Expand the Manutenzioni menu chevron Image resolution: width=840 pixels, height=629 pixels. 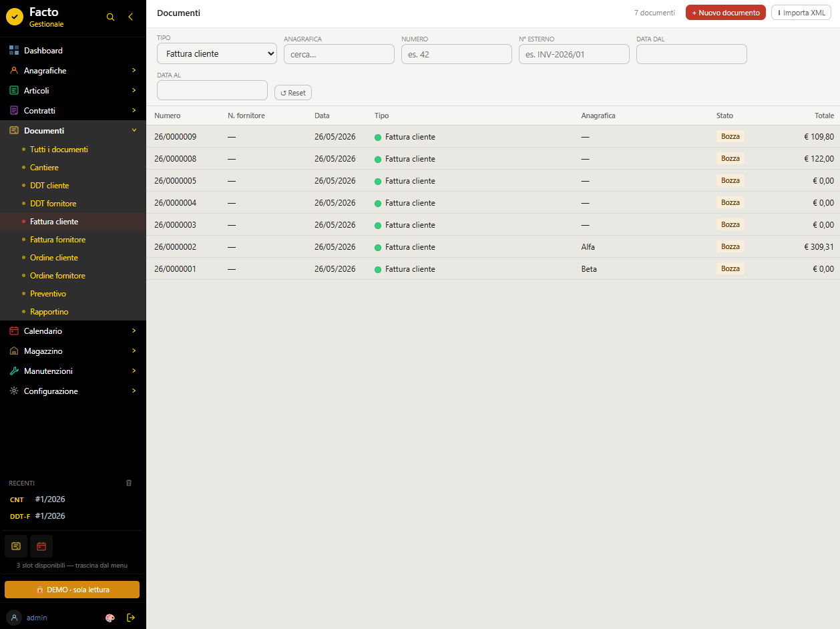(134, 371)
